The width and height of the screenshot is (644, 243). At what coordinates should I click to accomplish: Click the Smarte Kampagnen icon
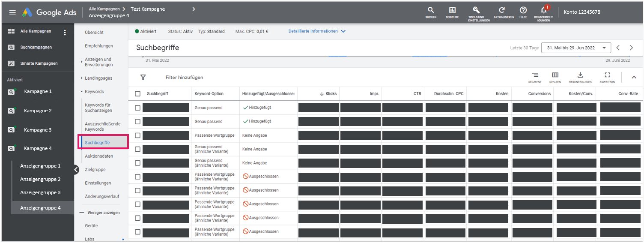coord(11,63)
